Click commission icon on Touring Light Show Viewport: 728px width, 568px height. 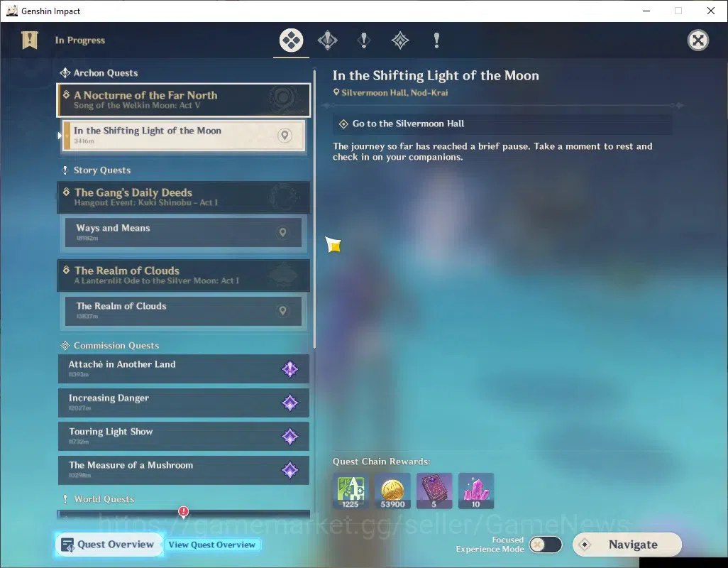(x=289, y=436)
